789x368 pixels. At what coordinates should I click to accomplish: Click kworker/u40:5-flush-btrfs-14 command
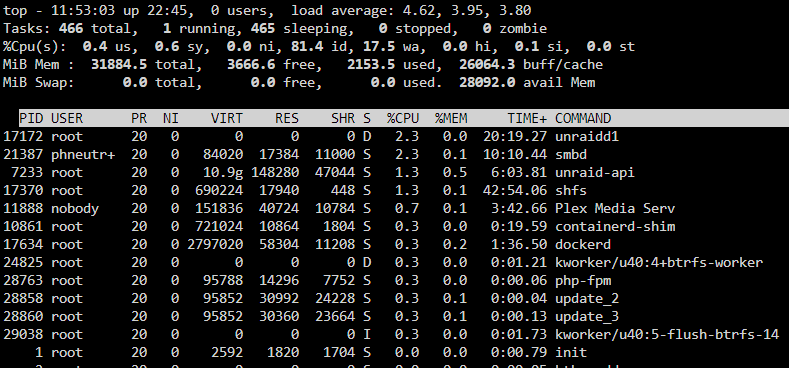(667, 334)
